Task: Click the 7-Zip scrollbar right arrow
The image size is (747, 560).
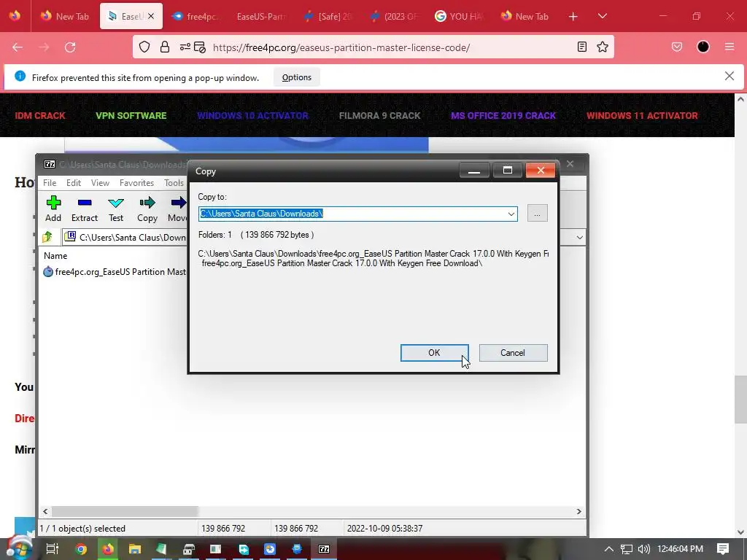Action: click(x=578, y=511)
